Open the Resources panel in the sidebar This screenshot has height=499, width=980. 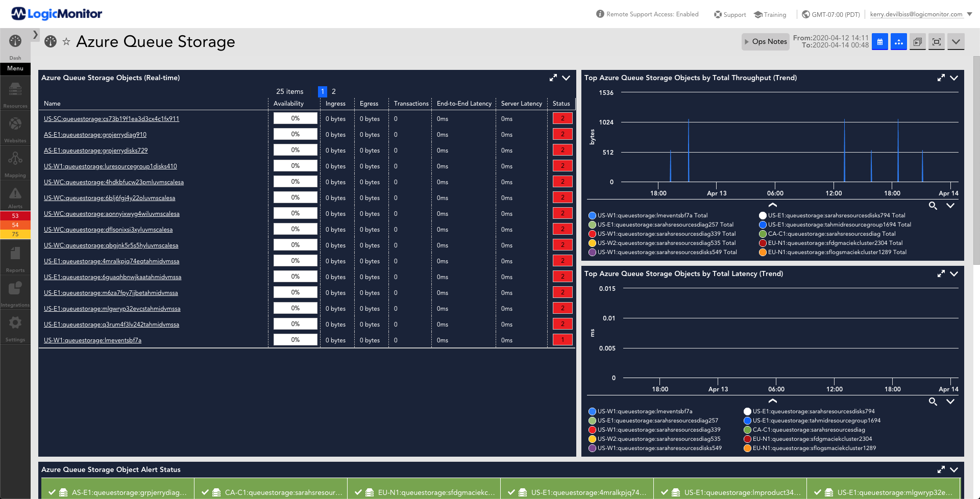pyautogui.click(x=15, y=93)
